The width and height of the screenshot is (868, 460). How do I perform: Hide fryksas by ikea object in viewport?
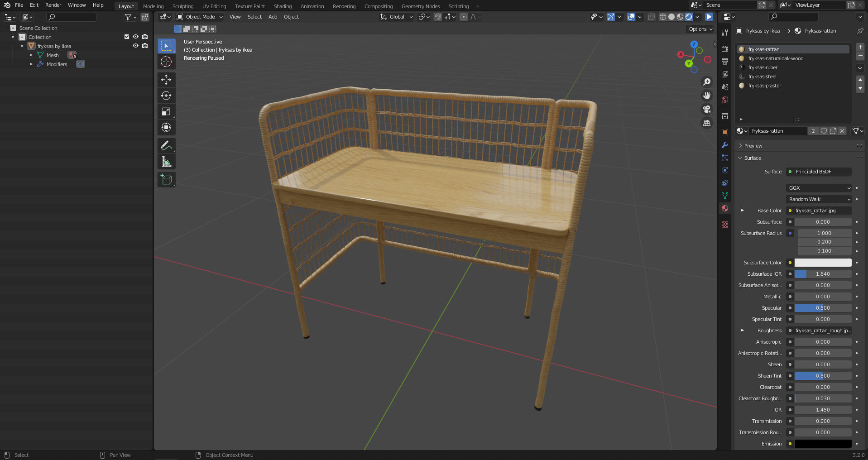point(135,46)
